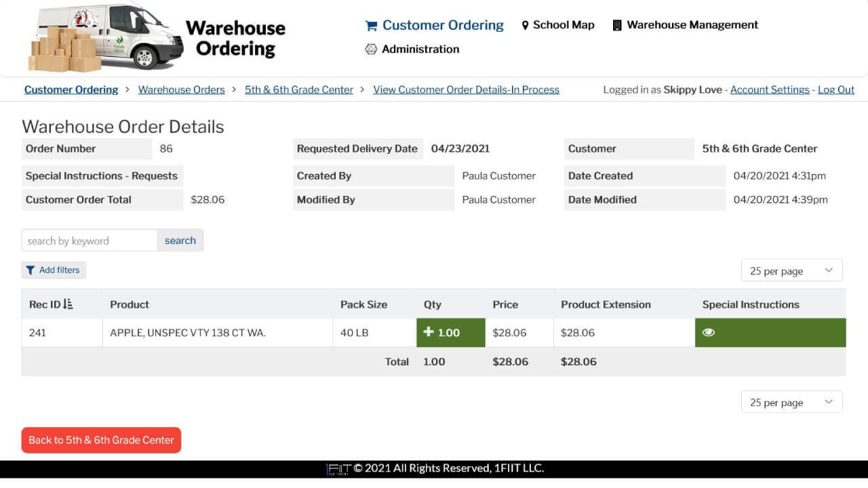Screen dimensions: 868x488
Task: Click the Log Out link
Action: point(835,89)
